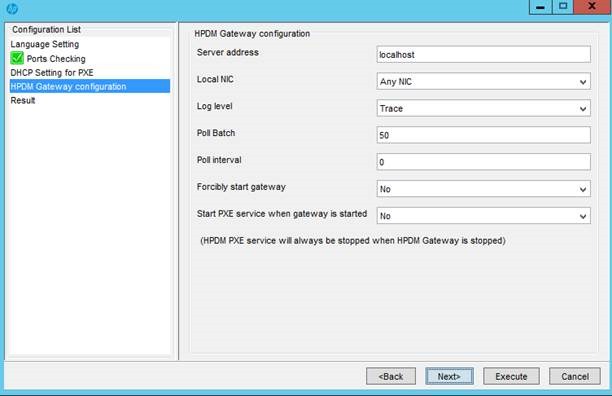Click the green checkmark beside Ports Checking

(17, 58)
